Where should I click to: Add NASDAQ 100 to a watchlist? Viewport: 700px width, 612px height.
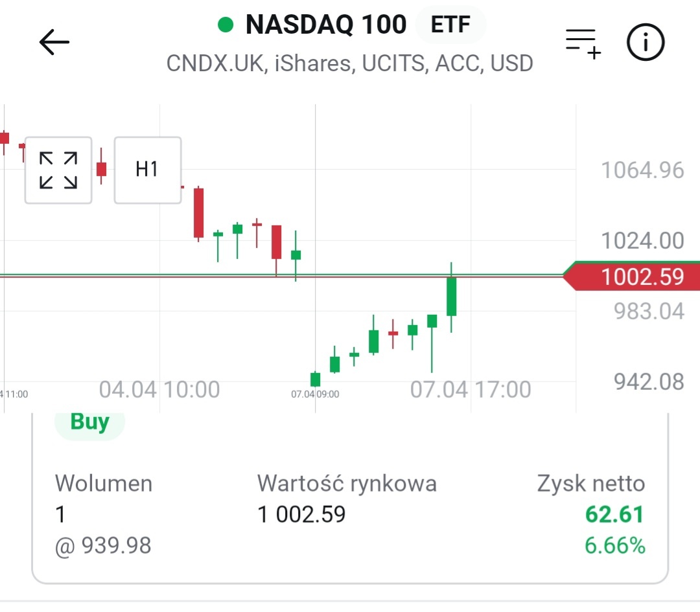(x=583, y=43)
